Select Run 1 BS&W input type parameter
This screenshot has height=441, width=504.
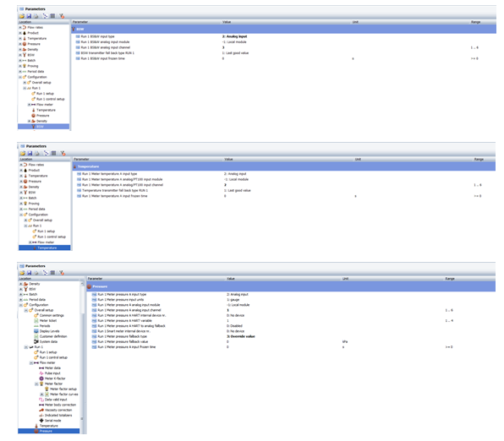pos(97,36)
